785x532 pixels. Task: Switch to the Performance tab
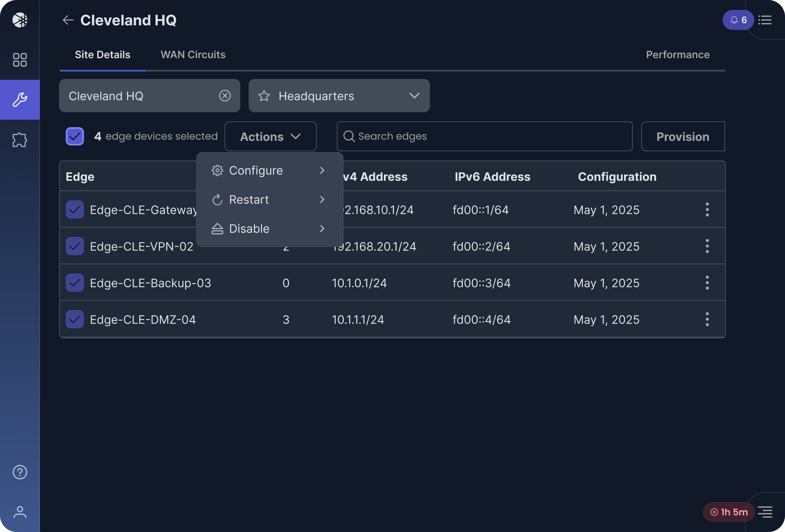pyautogui.click(x=677, y=55)
